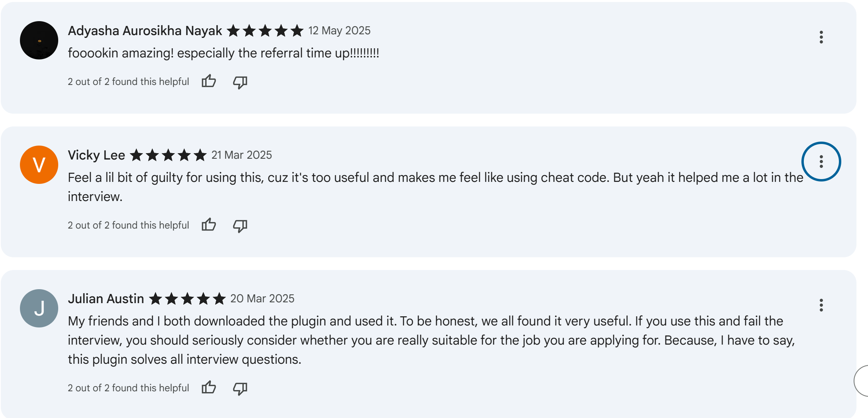Image resolution: width=868 pixels, height=418 pixels.
Task: Mark Julian Austin's review as unhelpful
Action: 240,388
